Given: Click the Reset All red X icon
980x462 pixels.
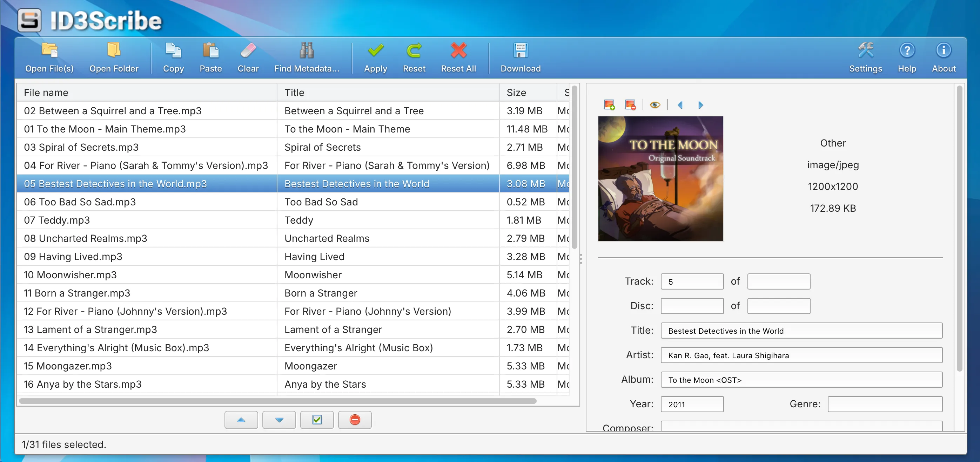Looking at the screenshot, I should click(x=458, y=50).
